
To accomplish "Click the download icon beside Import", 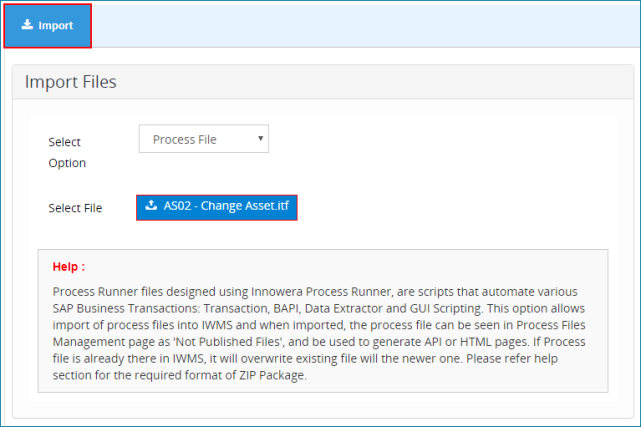I will [27, 25].
